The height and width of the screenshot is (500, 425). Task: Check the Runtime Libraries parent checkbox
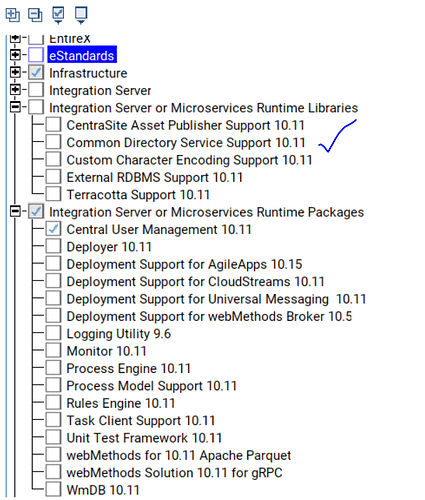pos(36,107)
